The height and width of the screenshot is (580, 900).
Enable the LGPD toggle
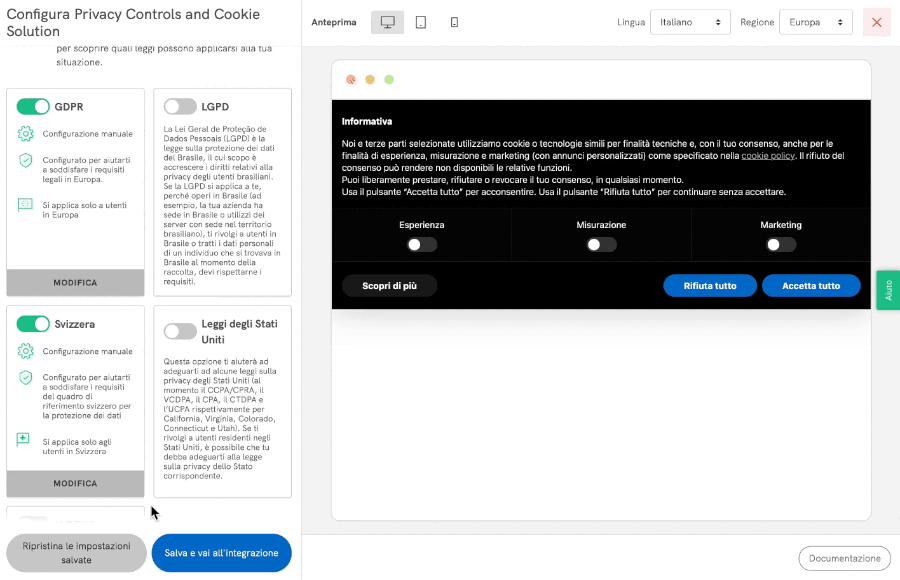180,106
